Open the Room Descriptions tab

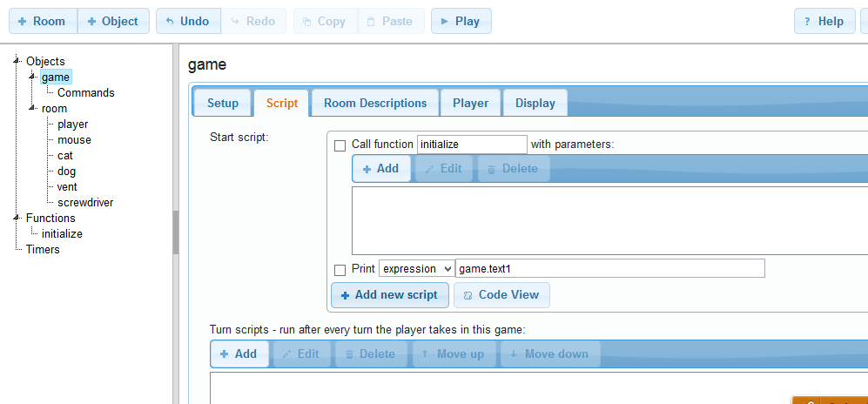(x=375, y=103)
